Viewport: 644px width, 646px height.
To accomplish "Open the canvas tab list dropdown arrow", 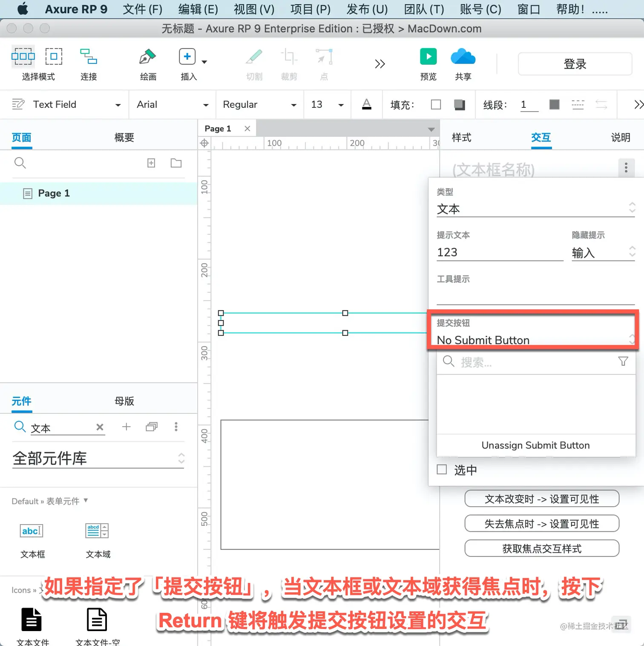I will tap(431, 129).
